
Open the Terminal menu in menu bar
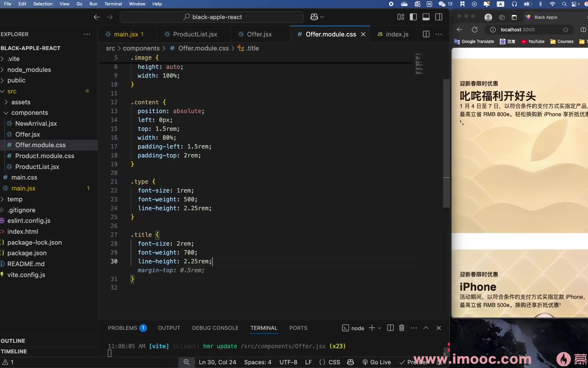tap(113, 4)
